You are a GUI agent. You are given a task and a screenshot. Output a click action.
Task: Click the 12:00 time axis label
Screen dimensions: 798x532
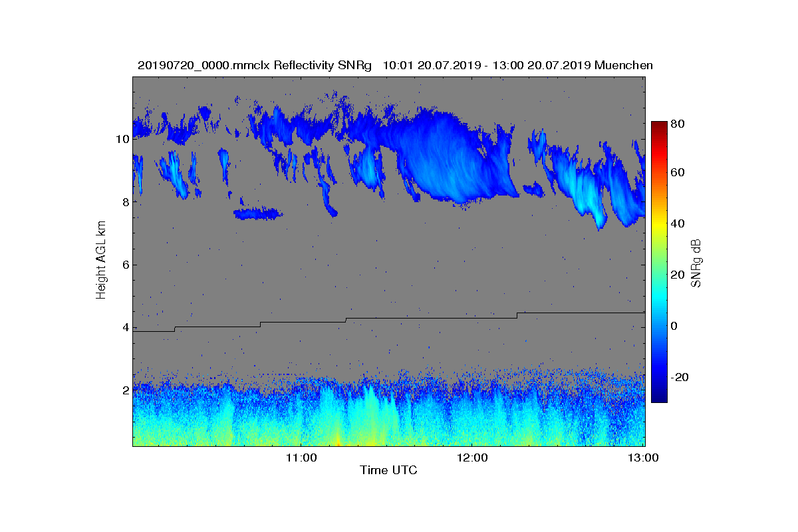pos(471,458)
